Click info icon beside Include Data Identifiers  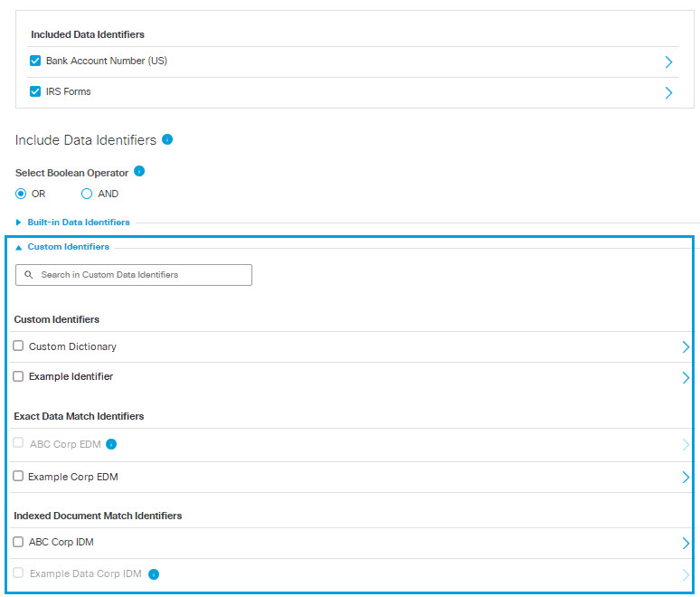point(167,139)
